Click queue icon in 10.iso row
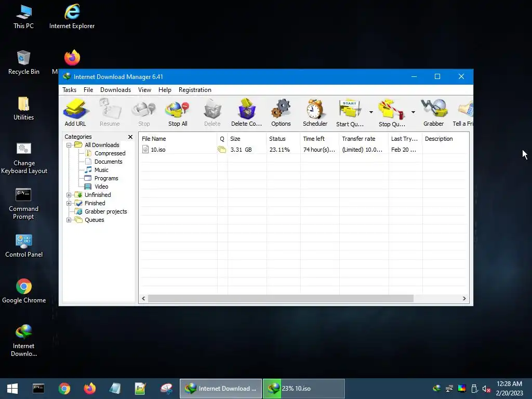Viewport: 532px width, 399px height. [x=222, y=150]
